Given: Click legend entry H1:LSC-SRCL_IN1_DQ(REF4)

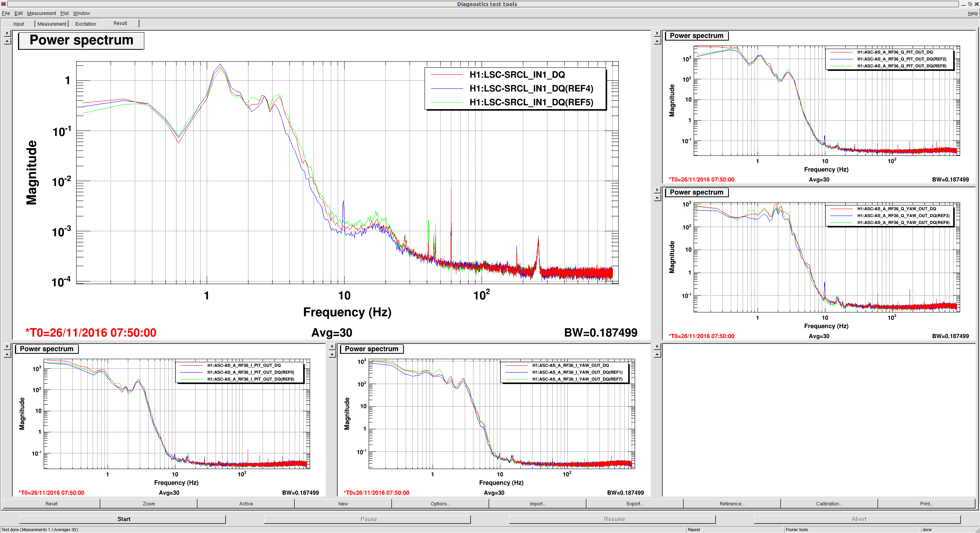Looking at the screenshot, I should [x=531, y=88].
